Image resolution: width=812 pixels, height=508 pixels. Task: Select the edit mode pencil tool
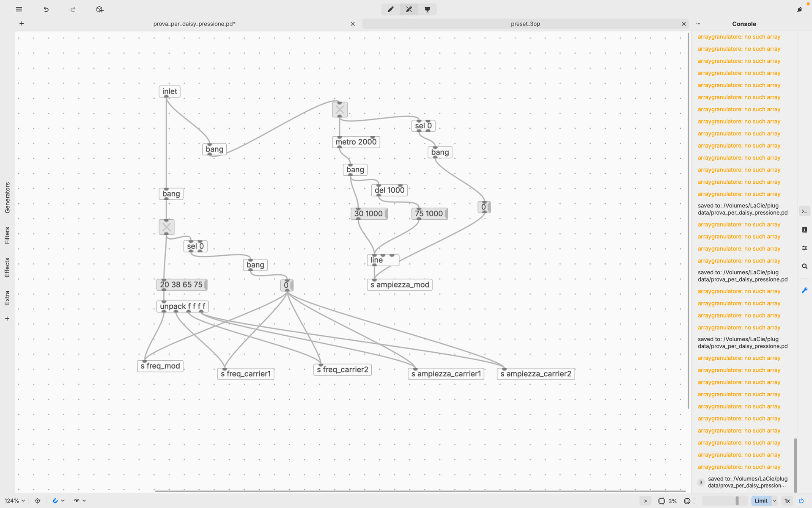coord(390,9)
